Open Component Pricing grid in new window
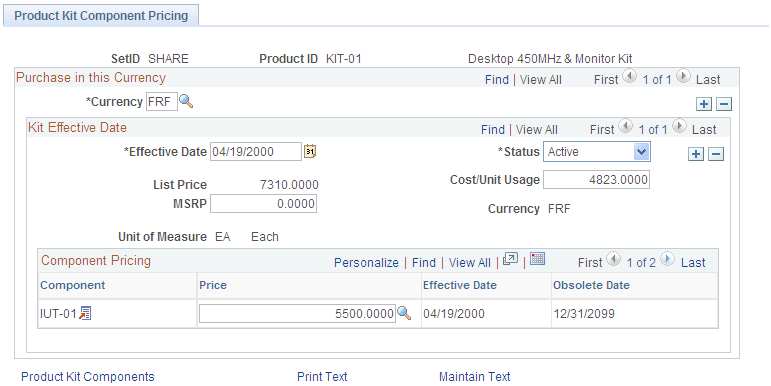 [510, 259]
